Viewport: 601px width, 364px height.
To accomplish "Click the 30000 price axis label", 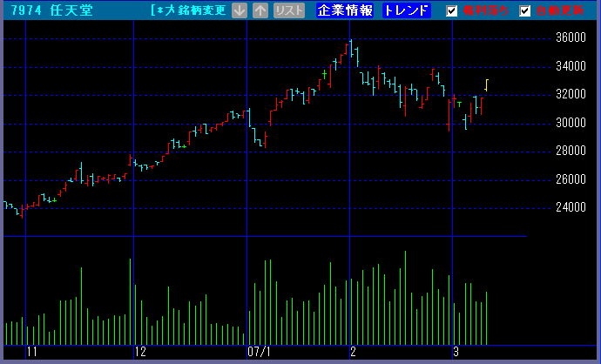I will pyautogui.click(x=571, y=123).
